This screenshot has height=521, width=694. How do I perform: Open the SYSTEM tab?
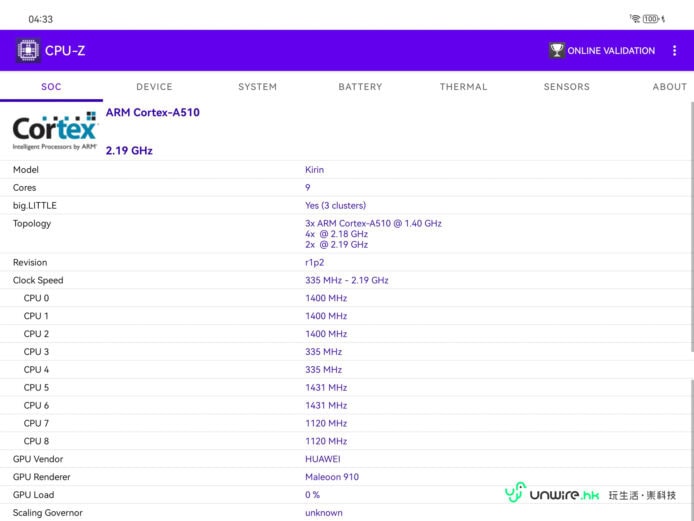(258, 87)
